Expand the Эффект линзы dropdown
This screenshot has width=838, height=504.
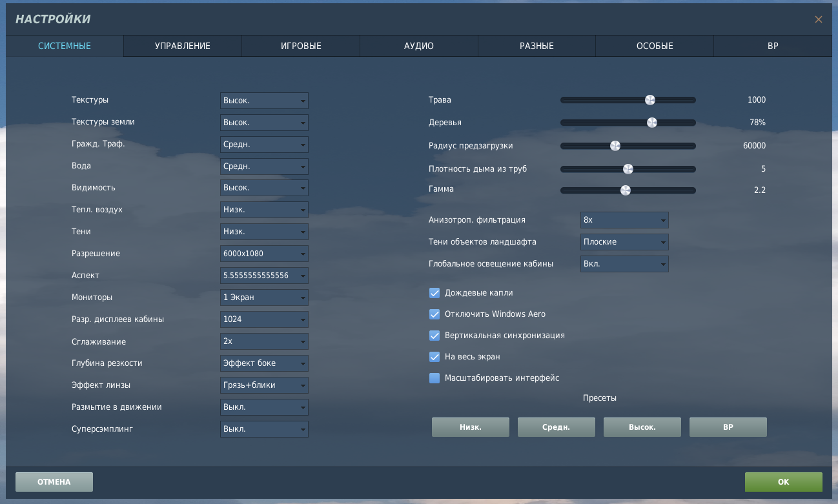[264, 385]
